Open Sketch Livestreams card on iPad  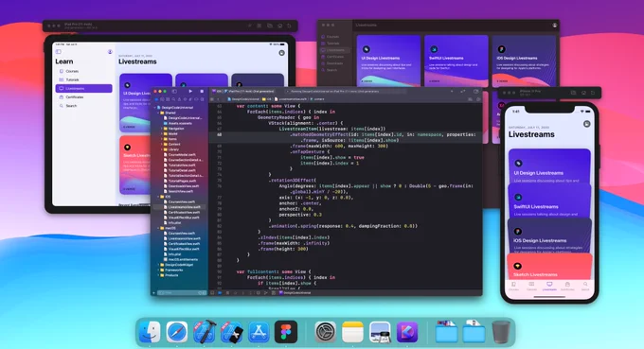(135, 166)
